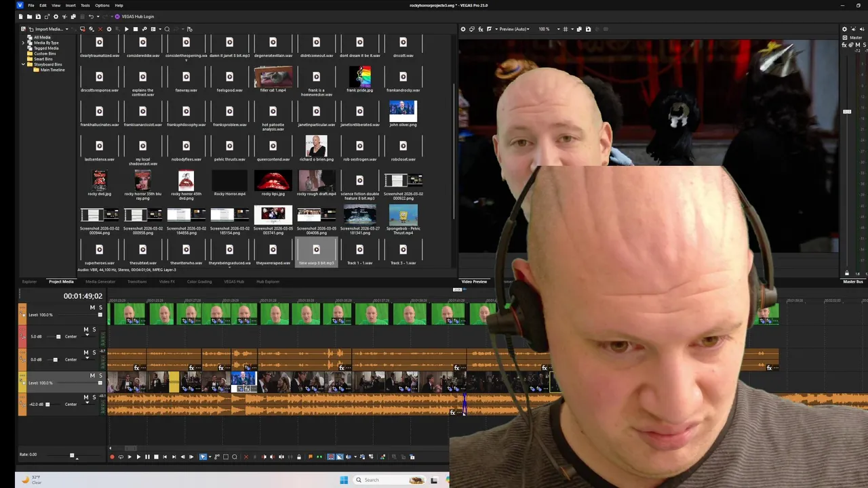Open Video Preview settings gear
The width and height of the screenshot is (868, 488).
click(463, 29)
